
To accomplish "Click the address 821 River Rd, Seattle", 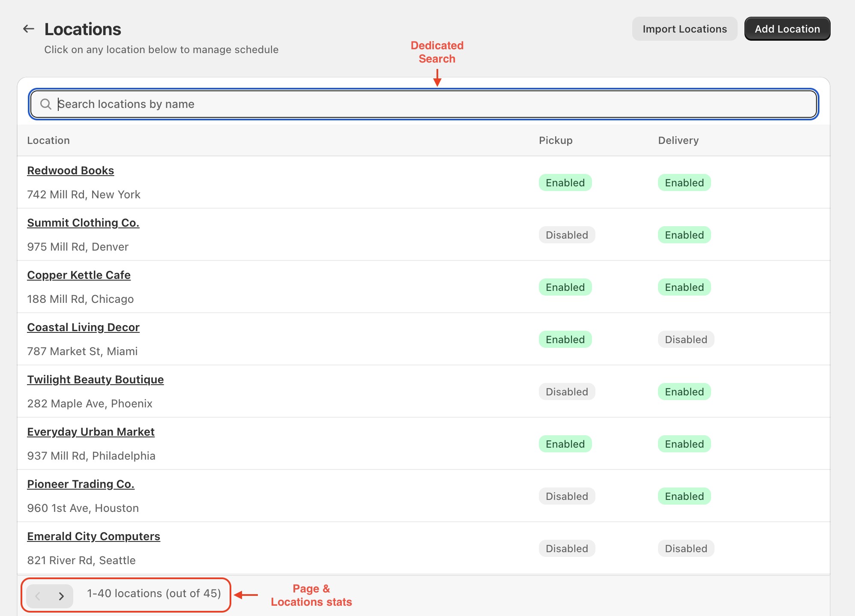I will (81, 560).
